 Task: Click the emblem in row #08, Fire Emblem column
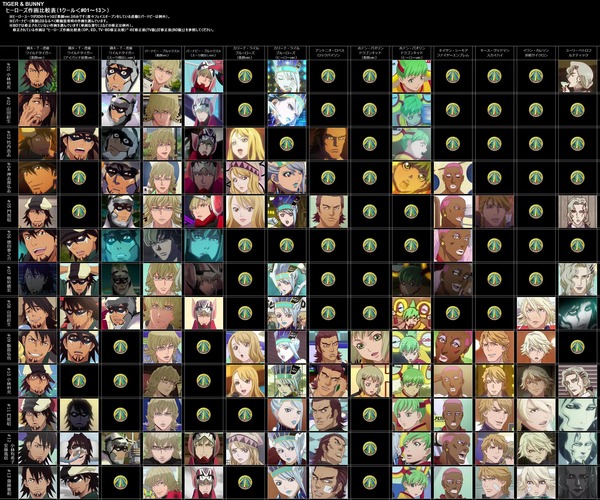click(453, 313)
